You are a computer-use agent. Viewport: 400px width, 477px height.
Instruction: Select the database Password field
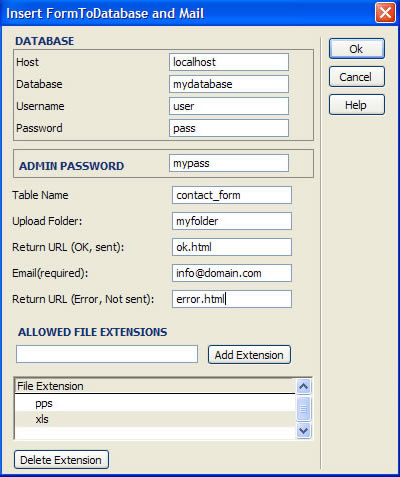[229, 128]
